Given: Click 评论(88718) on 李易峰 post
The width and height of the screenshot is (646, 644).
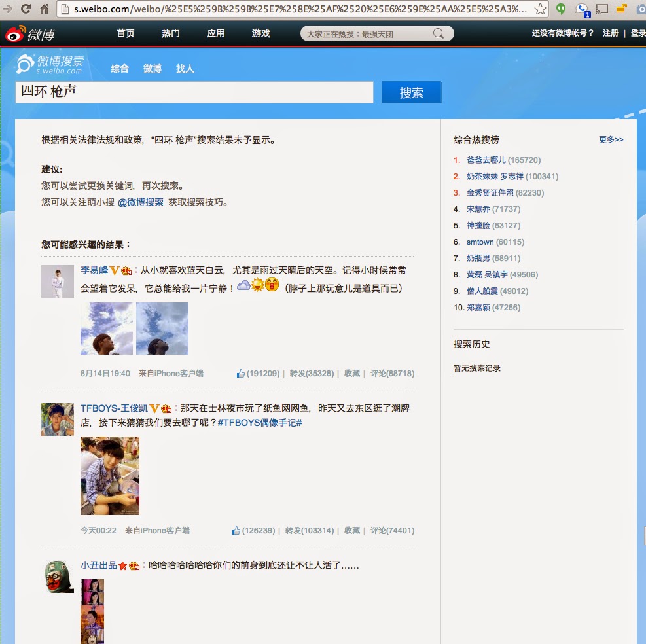Looking at the screenshot, I should [392, 374].
